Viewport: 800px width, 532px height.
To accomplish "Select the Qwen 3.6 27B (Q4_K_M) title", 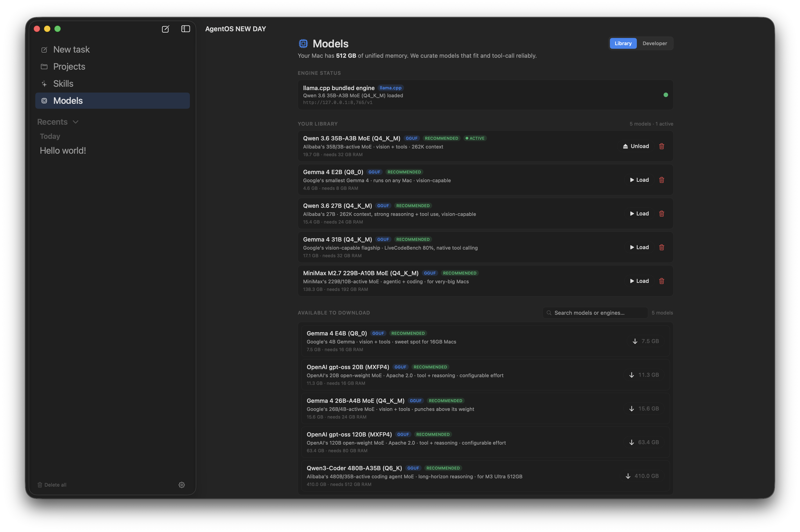I will 337,206.
